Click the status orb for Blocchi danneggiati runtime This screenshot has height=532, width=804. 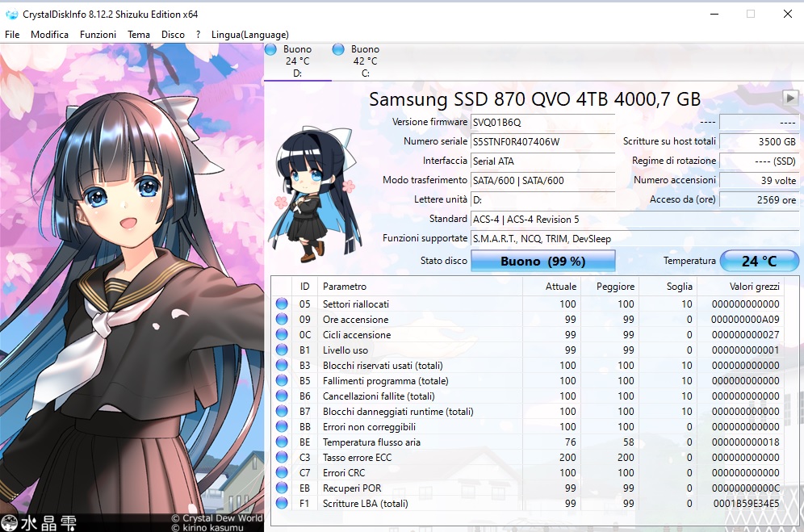coord(282,411)
